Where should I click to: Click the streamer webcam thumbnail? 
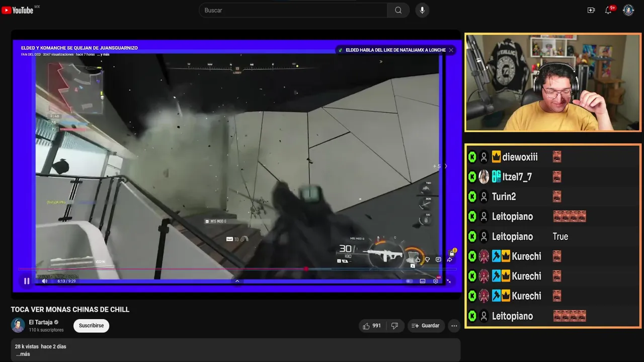553,82
